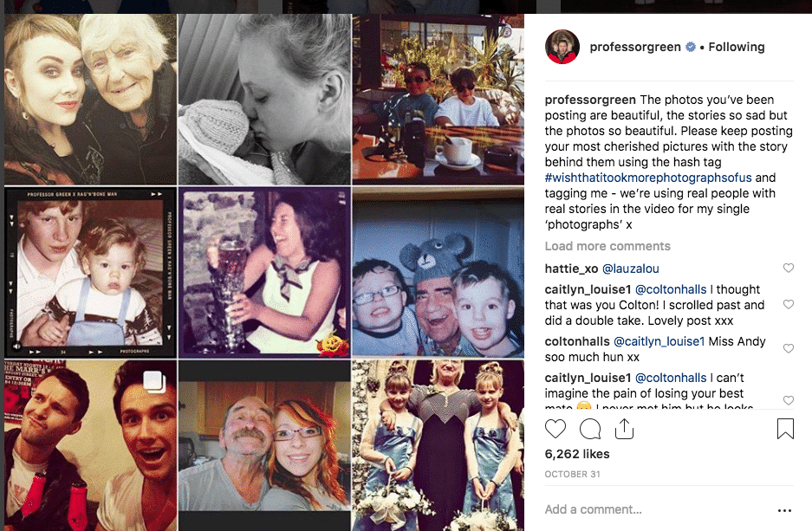Open the October 31 timestamp

point(572,474)
